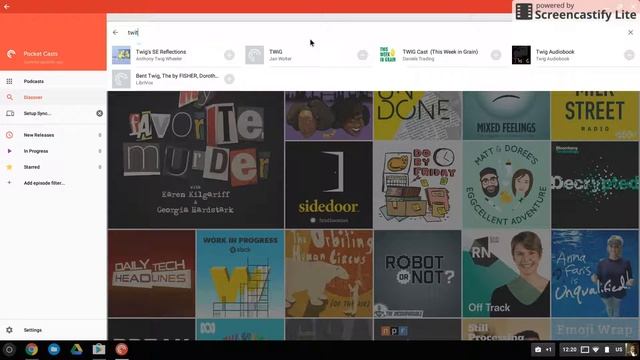640x360 pixels.
Task: Dismiss the Setup Sync prompt
Action: [100, 113]
